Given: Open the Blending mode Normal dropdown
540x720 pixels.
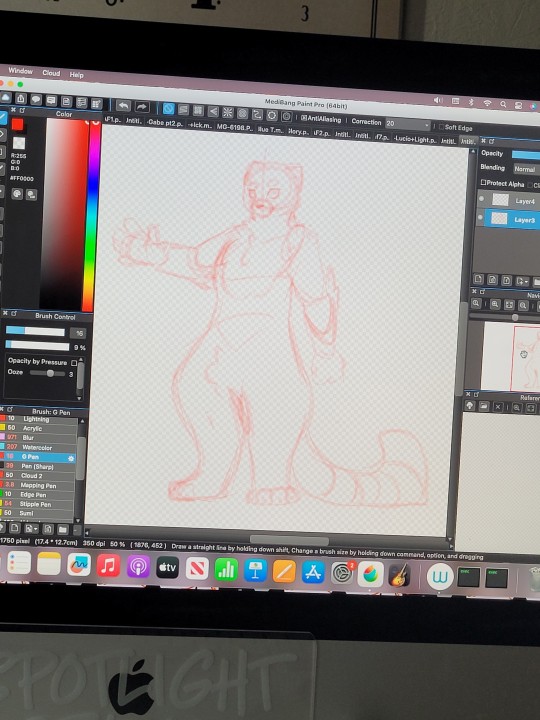Looking at the screenshot, I should (526, 169).
